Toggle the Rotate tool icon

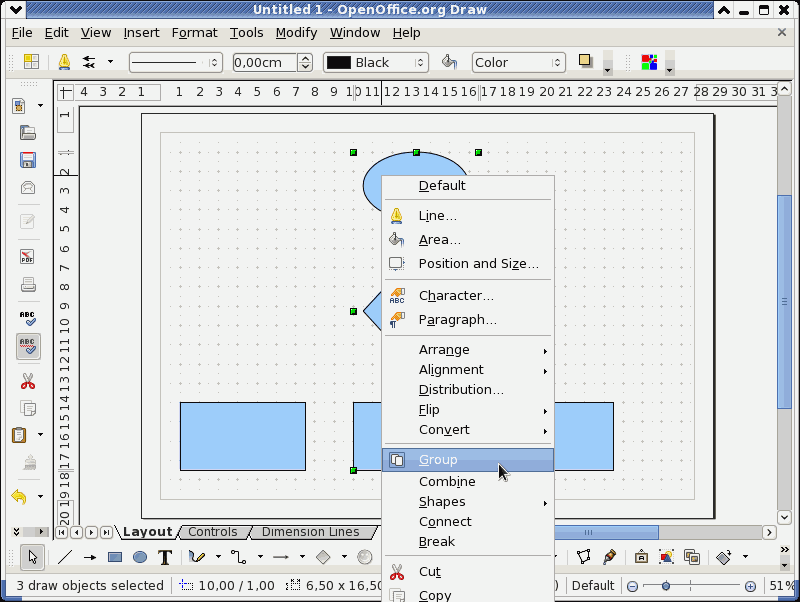(x=723, y=557)
